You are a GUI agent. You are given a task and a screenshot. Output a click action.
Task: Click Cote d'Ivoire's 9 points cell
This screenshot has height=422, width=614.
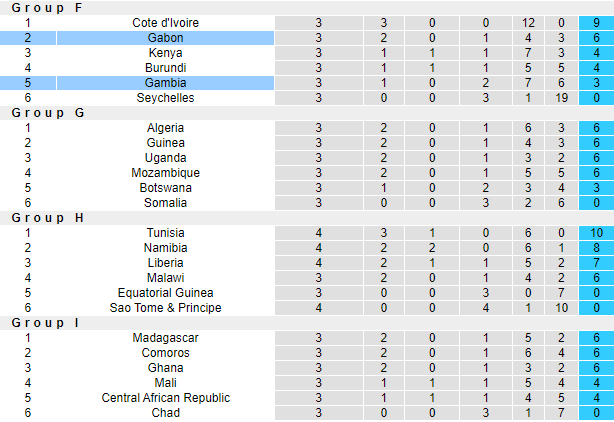pyautogui.click(x=595, y=23)
